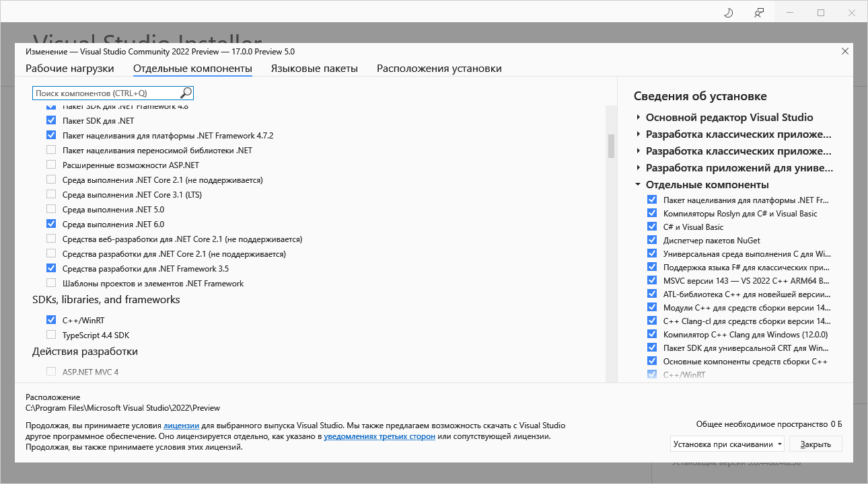Enable TypeScript 4.4 SDK
This screenshot has height=484, width=868.
51,334
